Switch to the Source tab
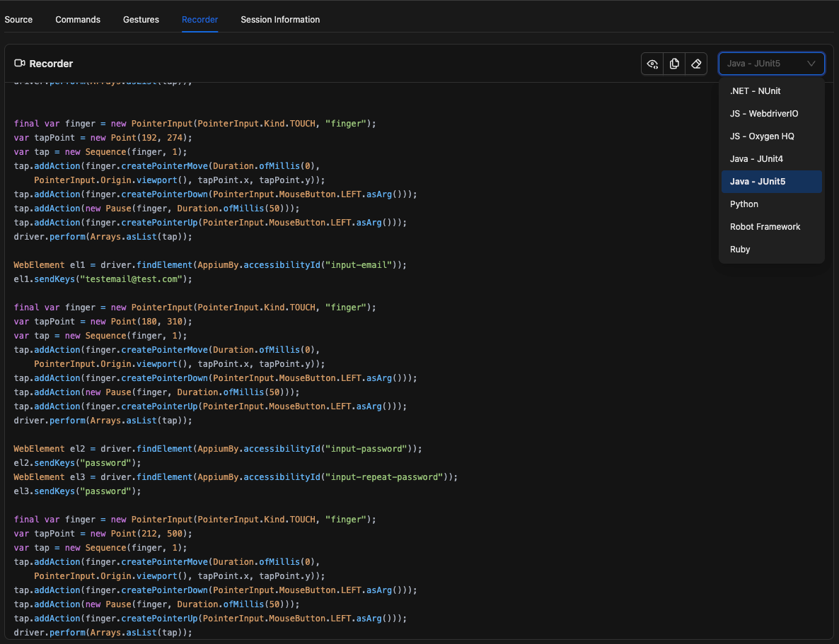This screenshot has width=839, height=644. [x=18, y=19]
